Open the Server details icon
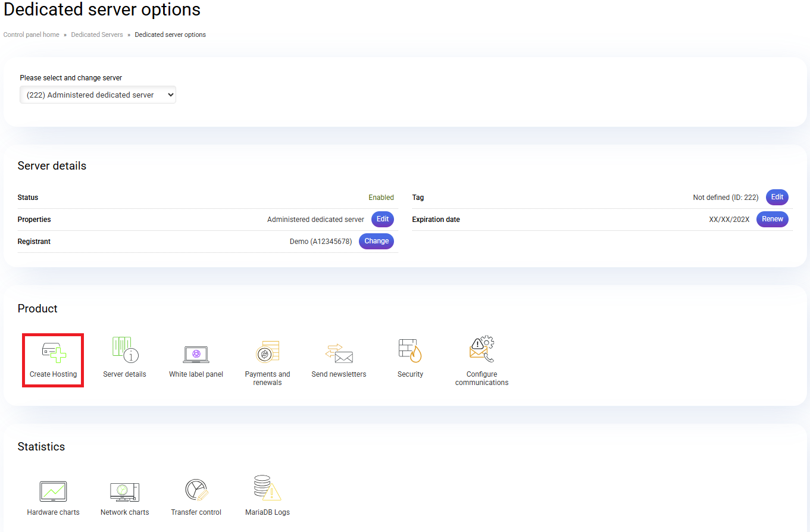Viewport: 810px width, 532px height. click(125, 350)
